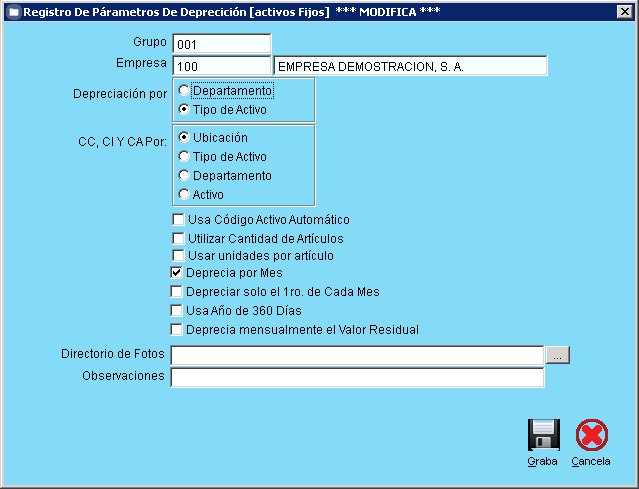Click the Observaciones text field
The height and width of the screenshot is (489, 639).
pos(357,377)
